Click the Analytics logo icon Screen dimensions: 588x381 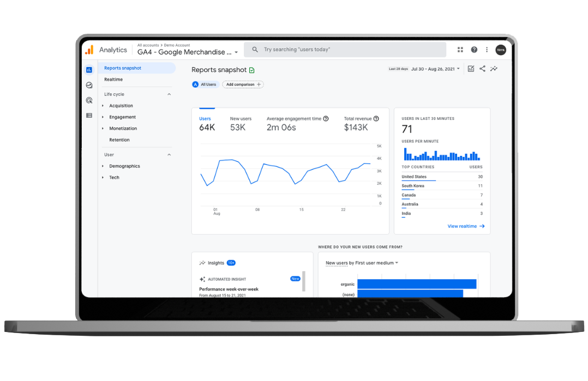click(89, 50)
